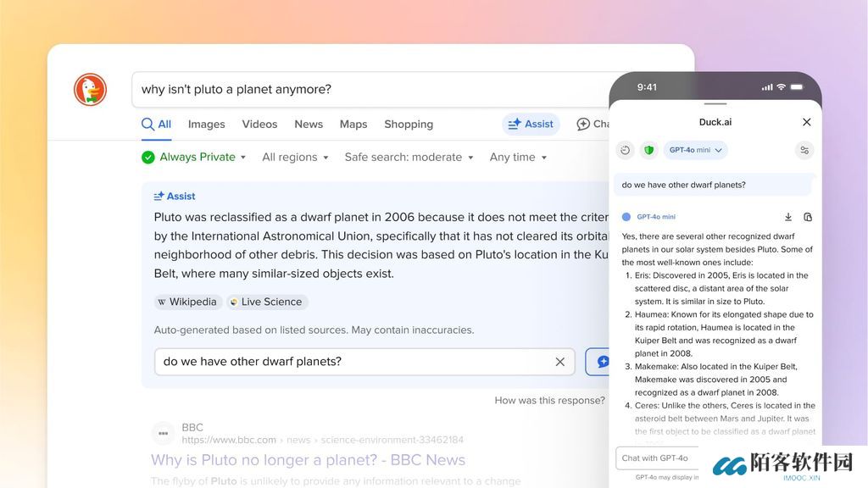Screen dimensions: 868x488
Task: Choose model from GPT-4o mini selector
Action: pyautogui.click(x=695, y=150)
